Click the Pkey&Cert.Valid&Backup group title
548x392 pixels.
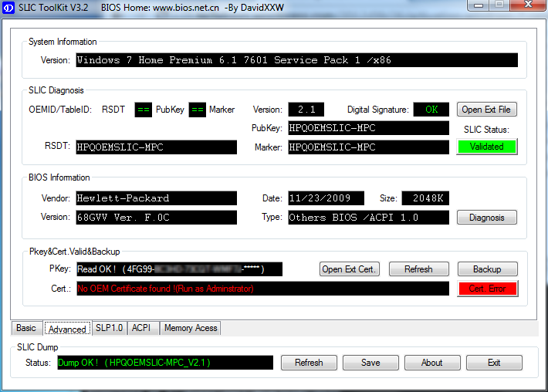tap(74, 252)
